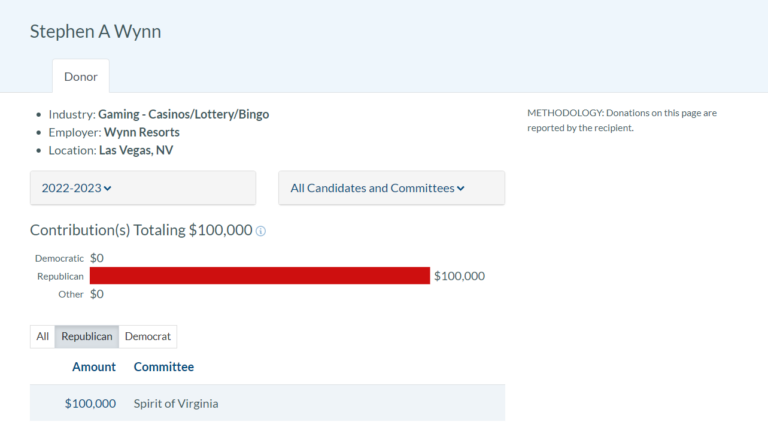Image resolution: width=768 pixels, height=443 pixels.
Task: Click the Stephen A Wynn page heading
Action: pos(96,31)
